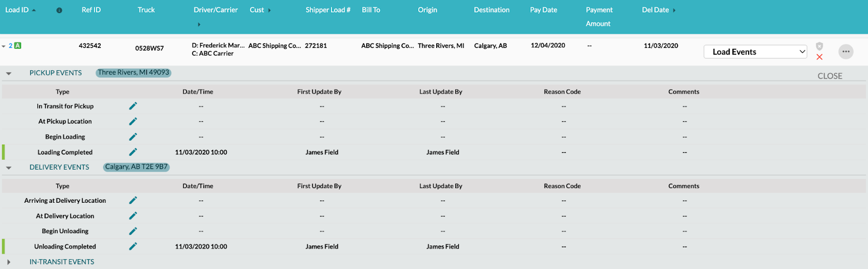Collapse load row 2 arrow

pos(4,46)
